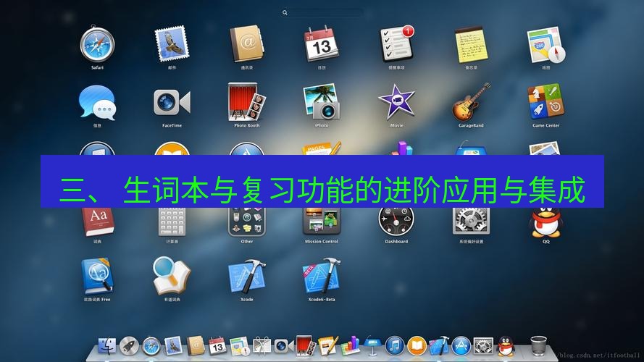Image resolution: width=644 pixels, height=362 pixels.
Task: Open Calendar (日历) in Launchpad grid
Action: pos(321,43)
